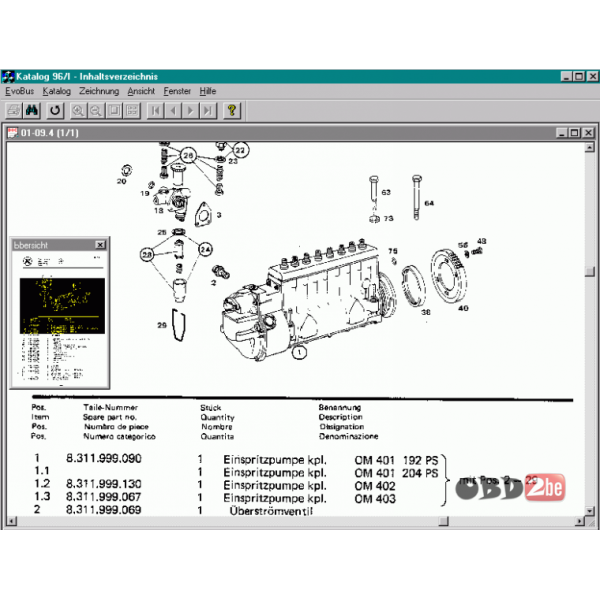Click the circled callout number 1 below pump

299,352
